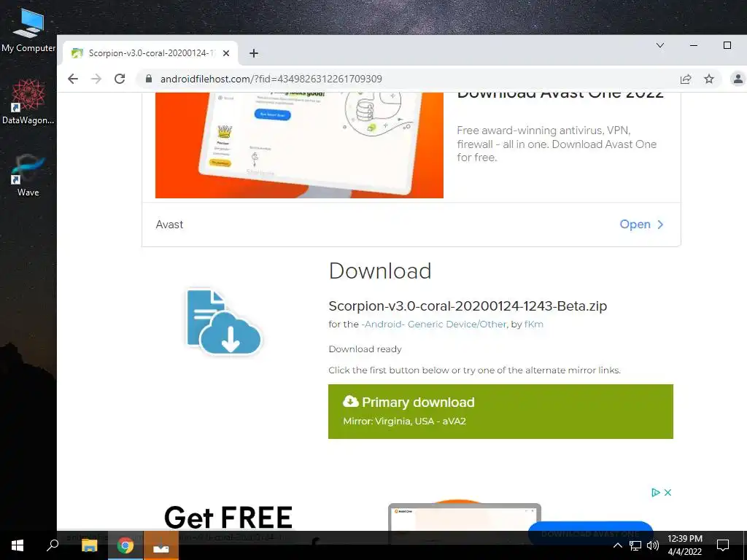Click the blue cloud download file icon
The width and height of the screenshot is (747, 560).
pyautogui.click(x=223, y=322)
